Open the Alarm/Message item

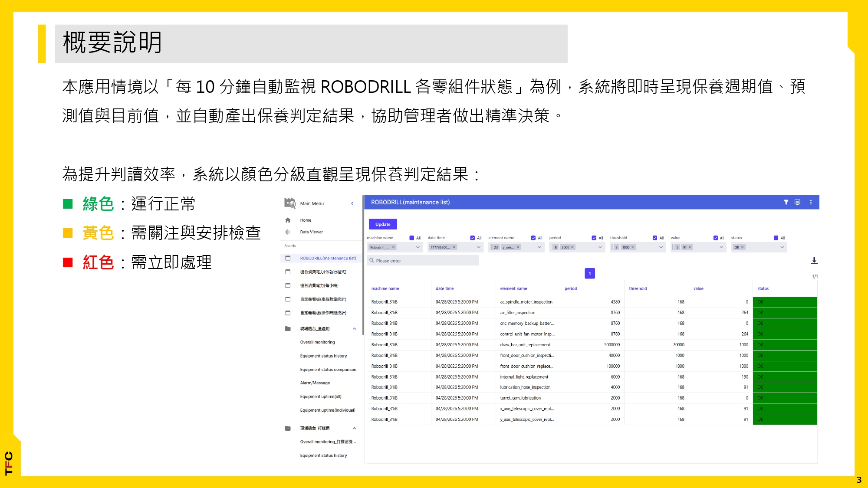click(315, 383)
